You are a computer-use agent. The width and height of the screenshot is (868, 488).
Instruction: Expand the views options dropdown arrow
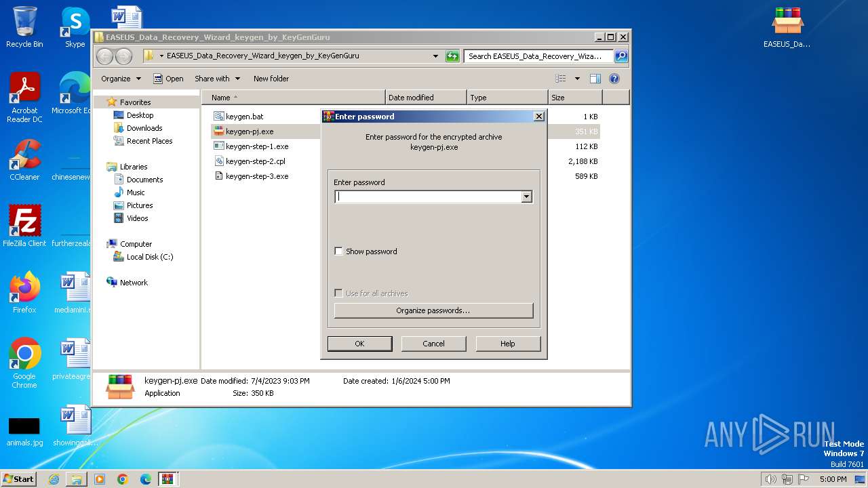pyautogui.click(x=577, y=79)
